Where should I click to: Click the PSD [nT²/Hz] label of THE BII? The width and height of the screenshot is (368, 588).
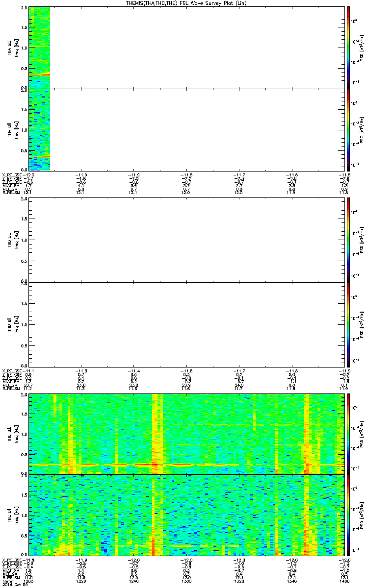point(361,515)
